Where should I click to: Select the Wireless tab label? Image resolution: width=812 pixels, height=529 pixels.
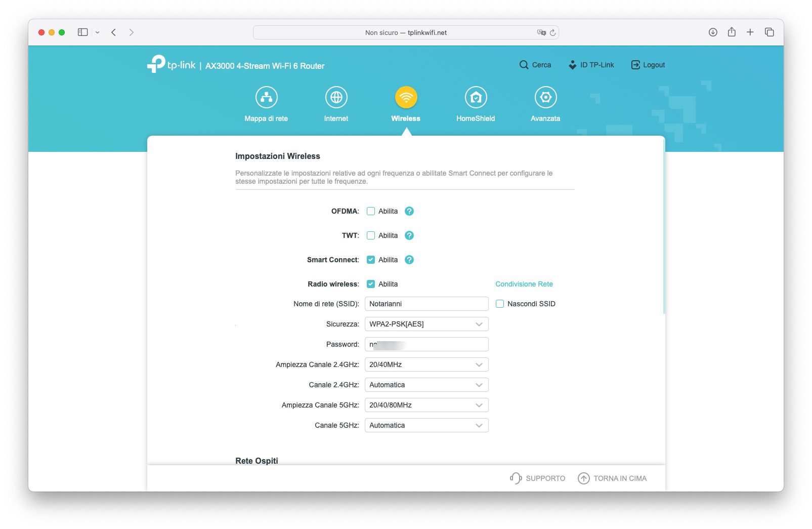[406, 118]
